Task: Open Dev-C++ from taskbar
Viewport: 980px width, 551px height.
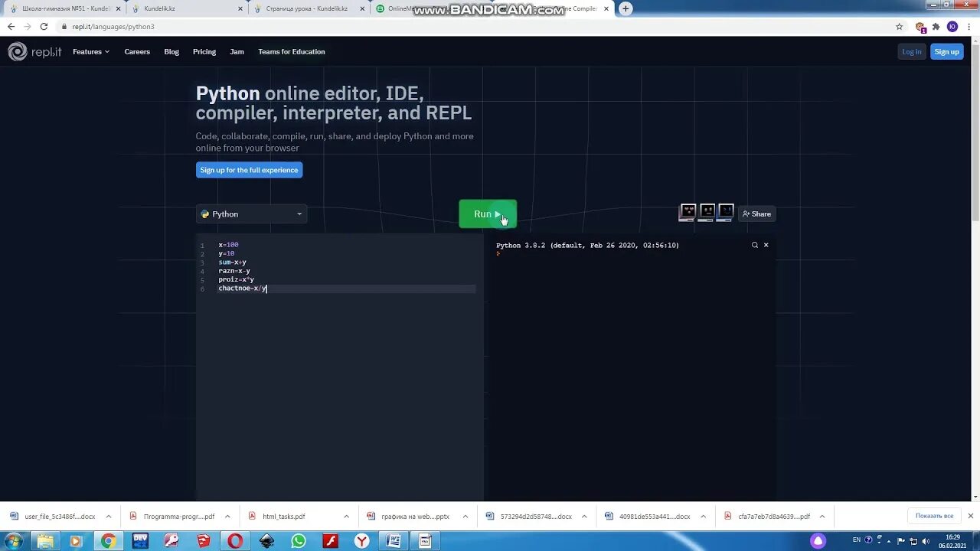Action: point(140,541)
